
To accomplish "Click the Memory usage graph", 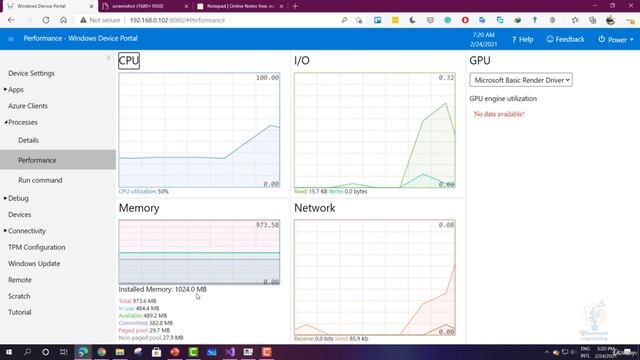I will pos(199,252).
